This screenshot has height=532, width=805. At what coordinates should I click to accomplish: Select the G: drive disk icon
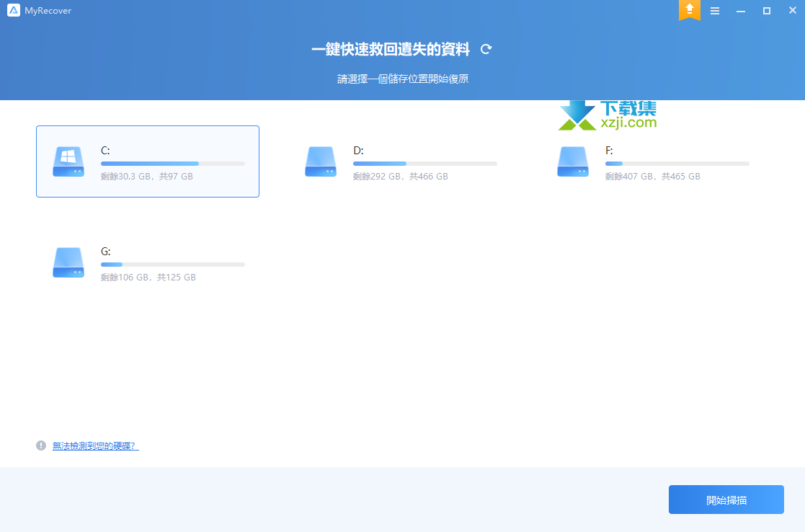pos(68,262)
